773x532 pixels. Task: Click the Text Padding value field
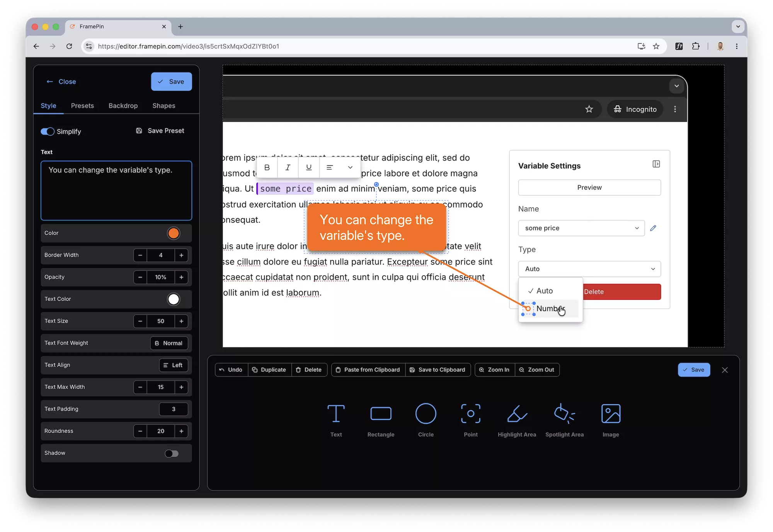tap(174, 409)
